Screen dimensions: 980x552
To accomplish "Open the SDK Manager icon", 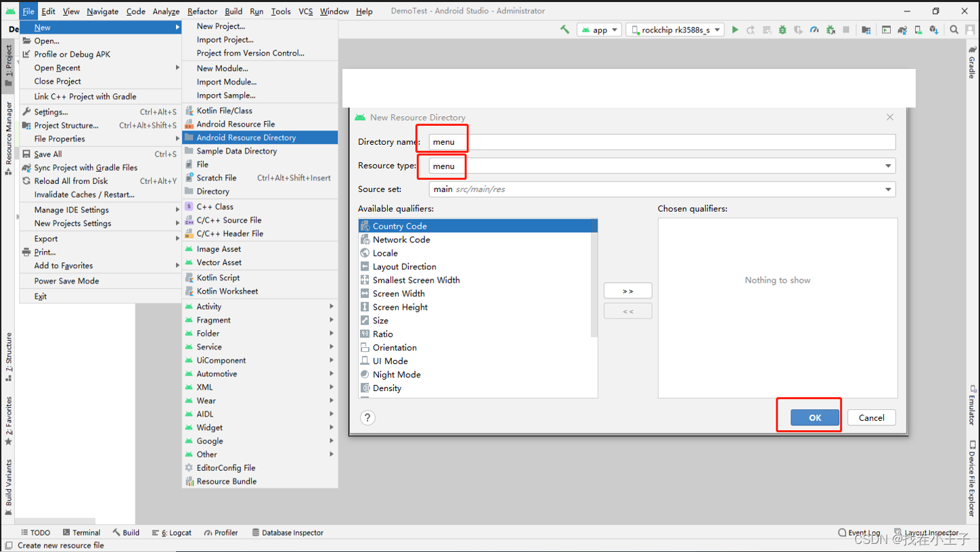I will (934, 30).
